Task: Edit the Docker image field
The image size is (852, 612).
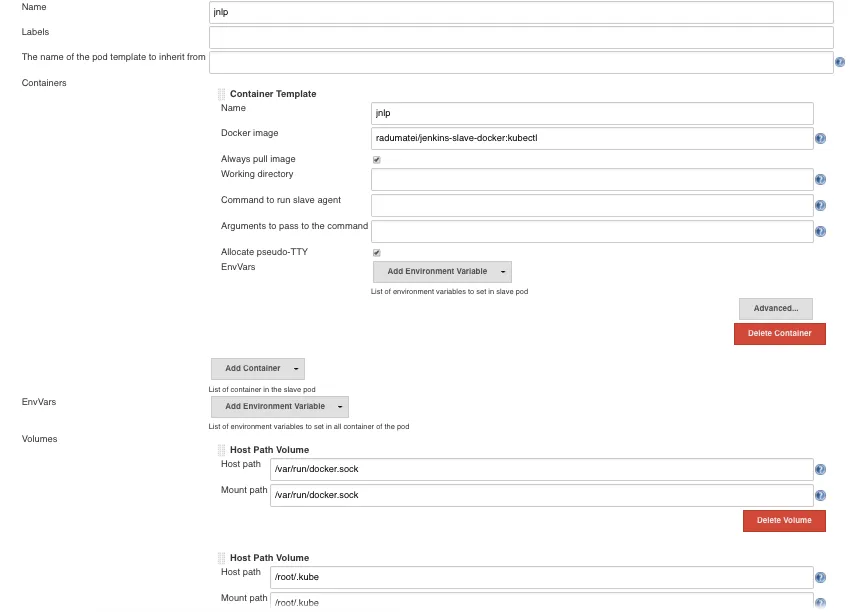Action: tap(592, 139)
